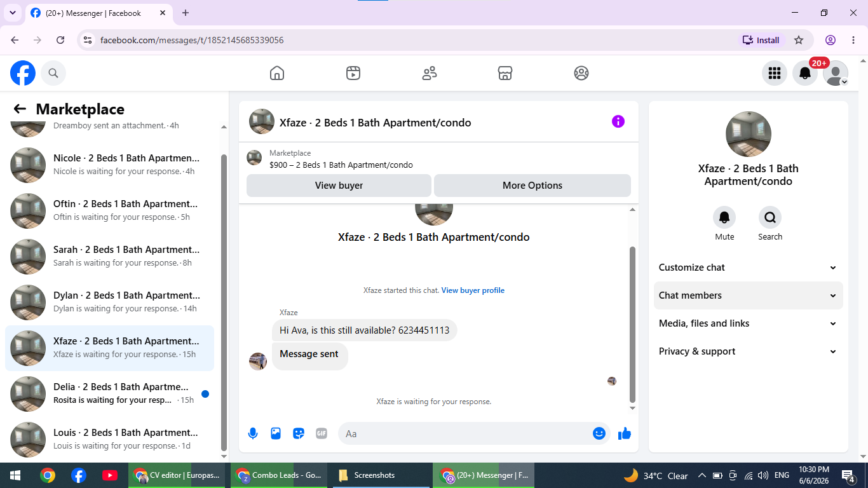The width and height of the screenshot is (868, 488).
Task: Click the View buyer button
Action: (x=339, y=186)
